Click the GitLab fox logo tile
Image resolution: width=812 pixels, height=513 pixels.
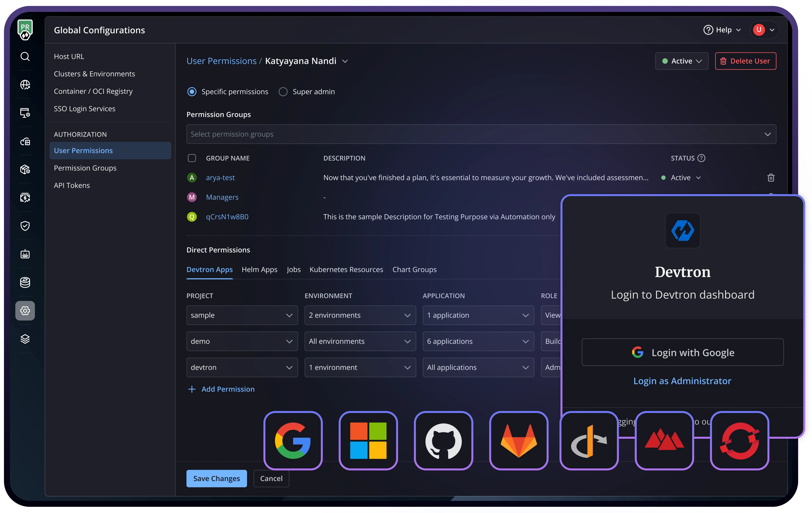[x=518, y=440]
